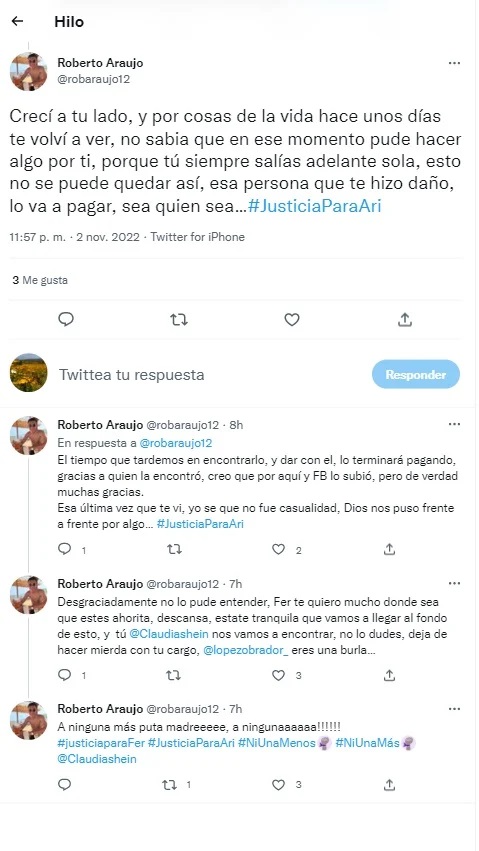Retweet the main tweet
Viewport: 479px width, 851px height.
178,320
